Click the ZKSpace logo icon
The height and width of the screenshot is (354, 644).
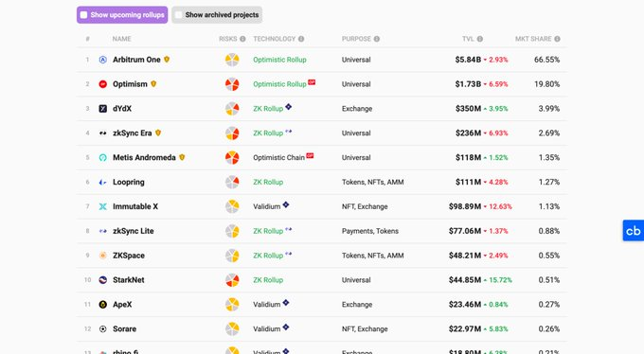[103, 256]
